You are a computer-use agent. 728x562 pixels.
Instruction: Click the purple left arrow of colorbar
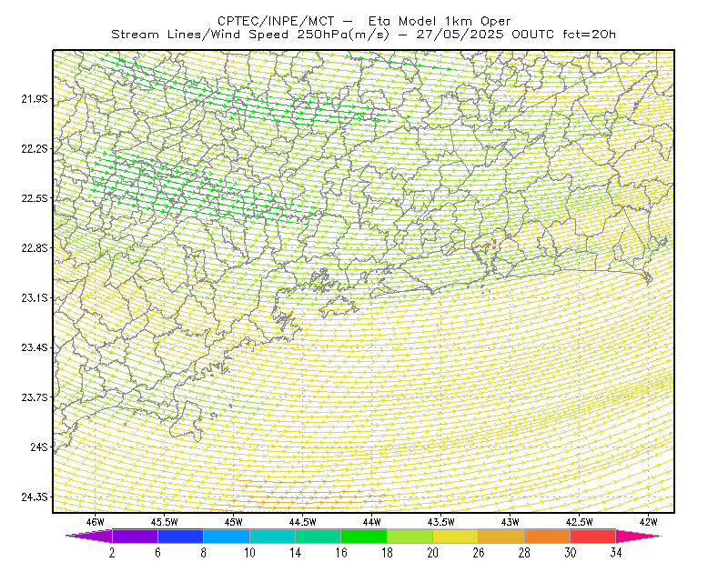89,536
